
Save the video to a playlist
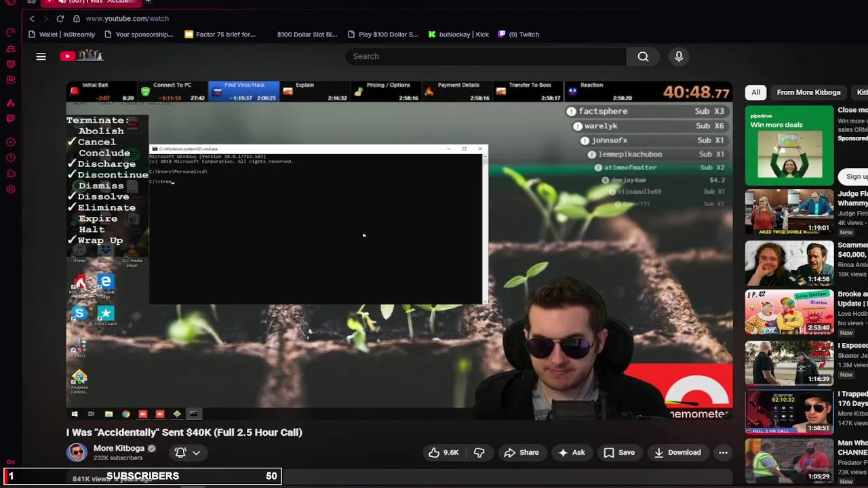[x=620, y=452]
